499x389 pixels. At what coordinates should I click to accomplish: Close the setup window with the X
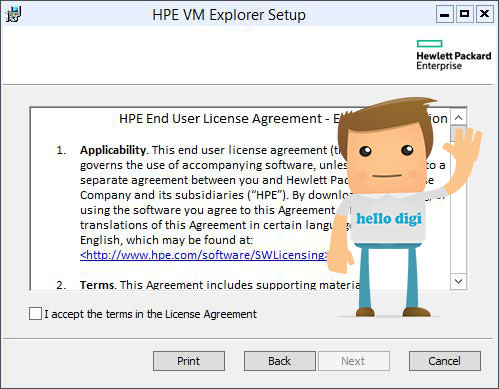click(x=484, y=15)
